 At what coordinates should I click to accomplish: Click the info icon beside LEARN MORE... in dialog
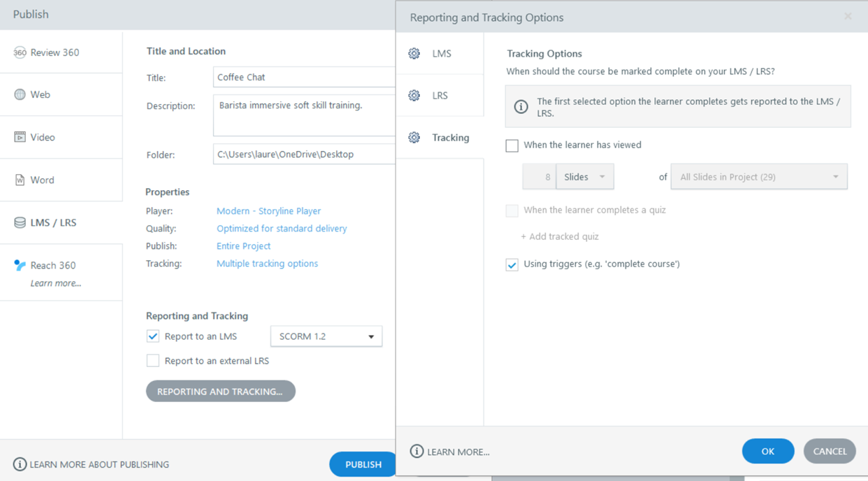pyautogui.click(x=417, y=452)
